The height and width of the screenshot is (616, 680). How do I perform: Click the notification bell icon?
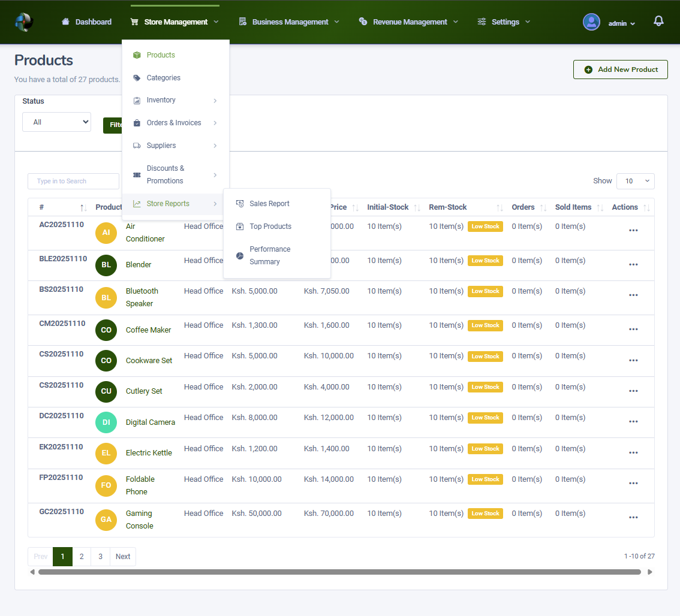pyautogui.click(x=658, y=20)
